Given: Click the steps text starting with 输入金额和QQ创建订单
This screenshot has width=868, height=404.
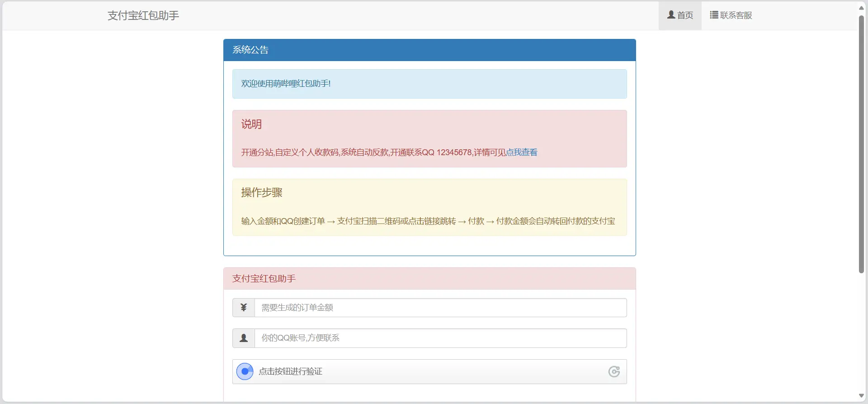Looking at the screenshot, I should pos(428,221).
